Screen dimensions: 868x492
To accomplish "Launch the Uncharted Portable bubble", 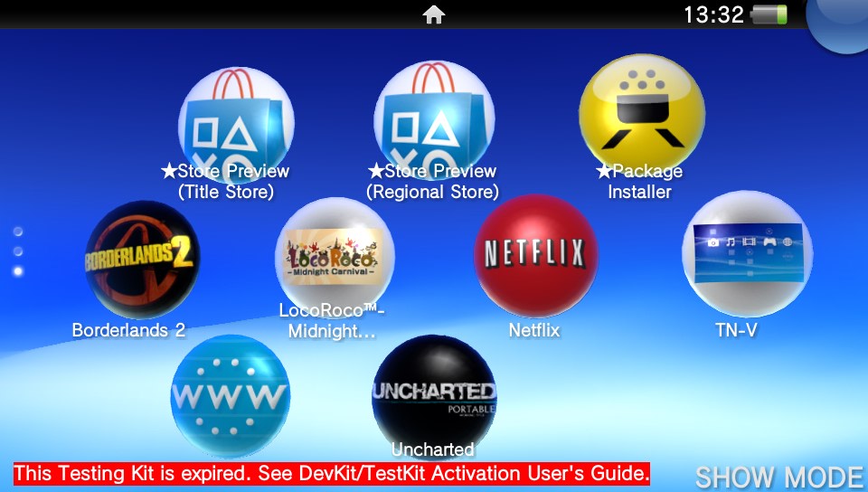I will point(434,397).
